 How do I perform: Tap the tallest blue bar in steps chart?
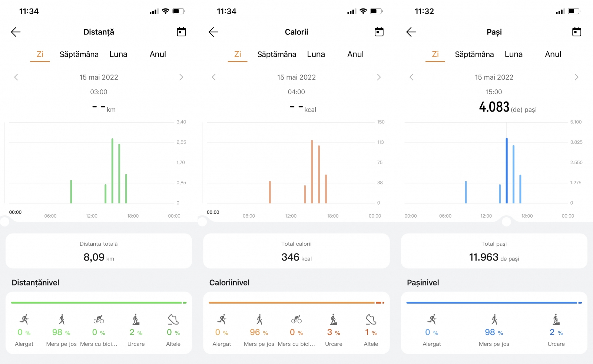[507, 171]
